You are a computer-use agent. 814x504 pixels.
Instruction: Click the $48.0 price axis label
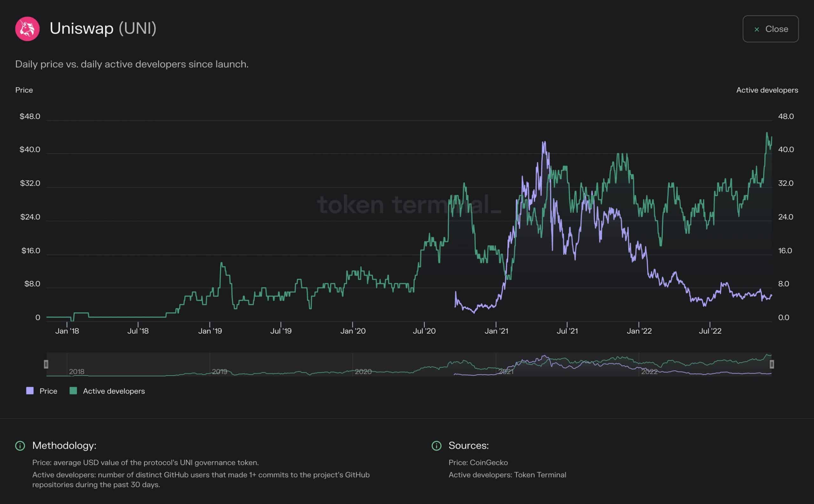pyautogui.click(x=30, y=116)
